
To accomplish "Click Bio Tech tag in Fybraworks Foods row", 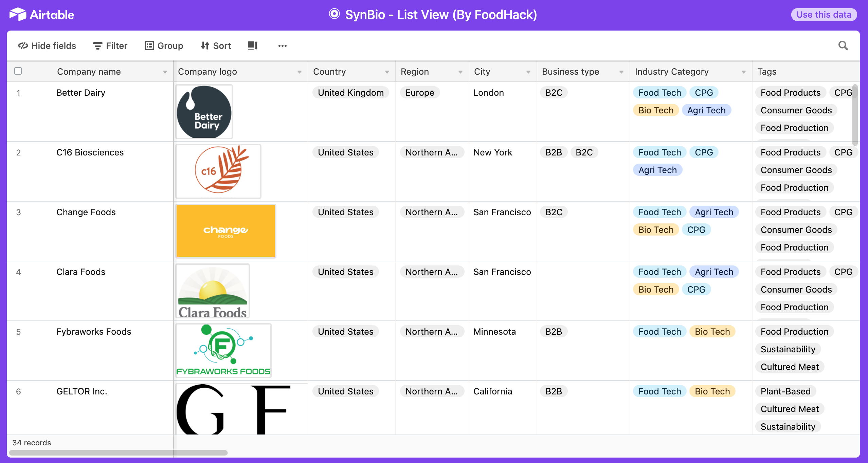I will (712, 332).
